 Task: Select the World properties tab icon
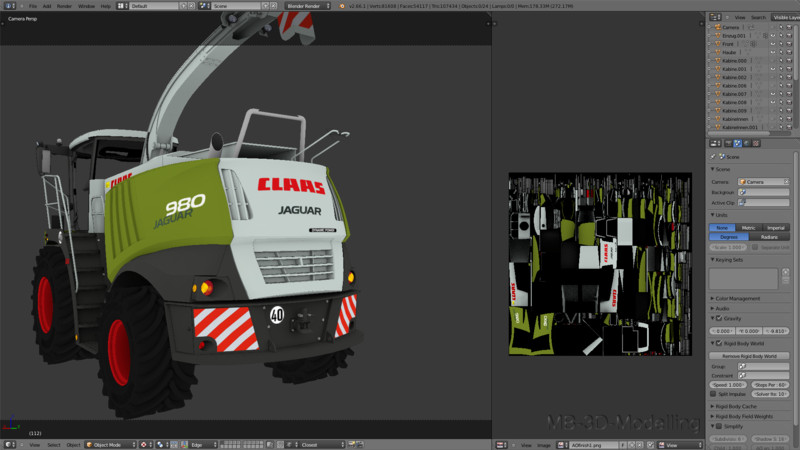[746, 143]
